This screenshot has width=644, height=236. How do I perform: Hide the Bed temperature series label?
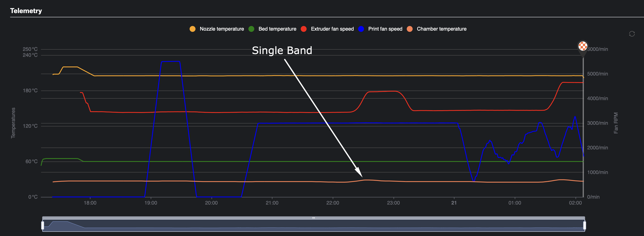click(277, 29)
